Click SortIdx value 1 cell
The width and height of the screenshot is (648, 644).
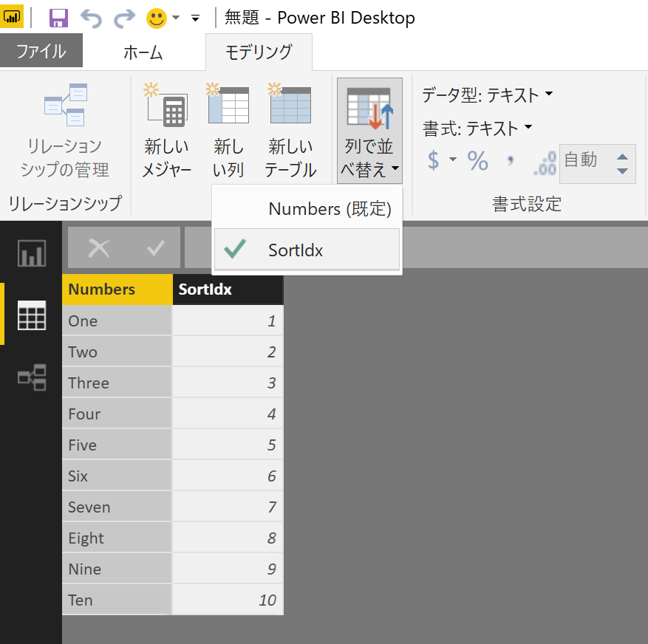coord(228,321)
